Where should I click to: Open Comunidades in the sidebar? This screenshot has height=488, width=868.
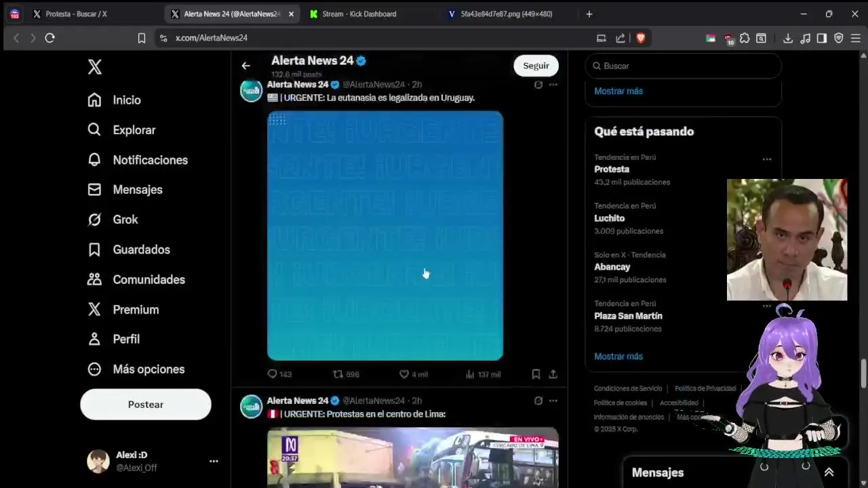[136, 279]
